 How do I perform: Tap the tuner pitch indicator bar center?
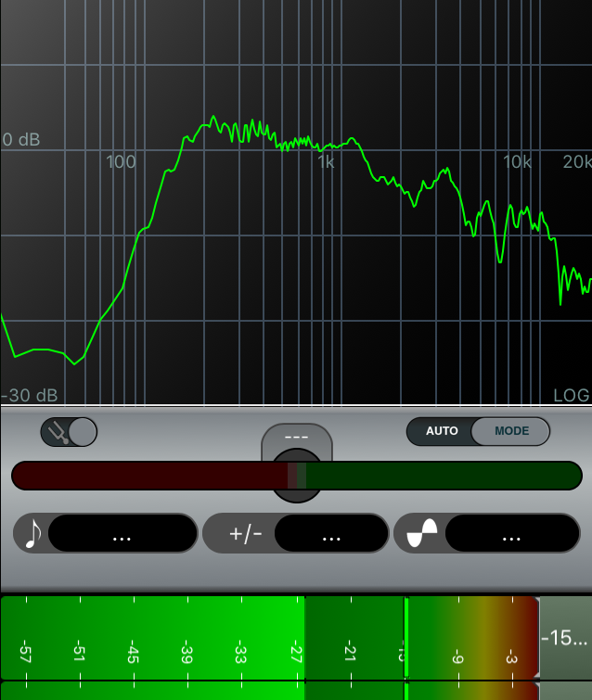[297, 476]
